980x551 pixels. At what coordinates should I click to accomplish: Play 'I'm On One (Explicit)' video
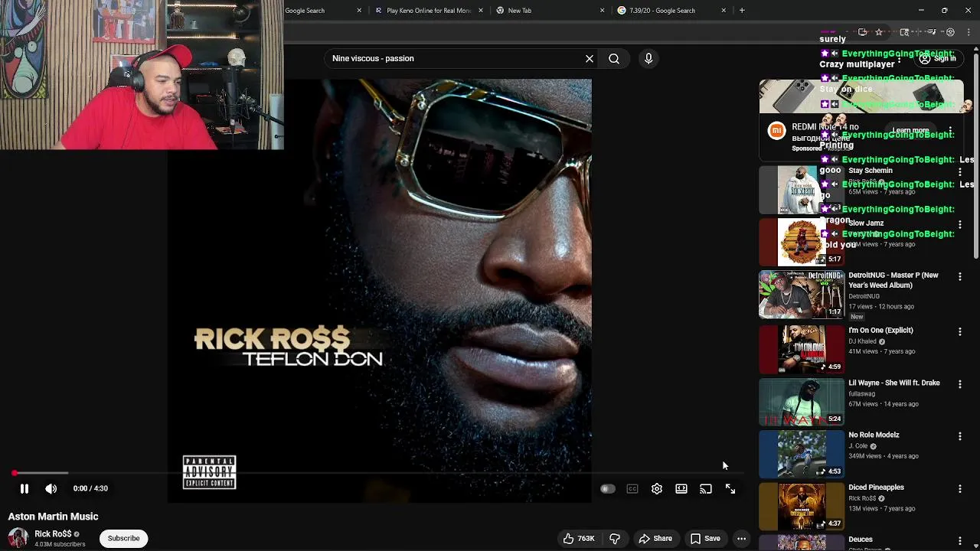coord(880,331)
